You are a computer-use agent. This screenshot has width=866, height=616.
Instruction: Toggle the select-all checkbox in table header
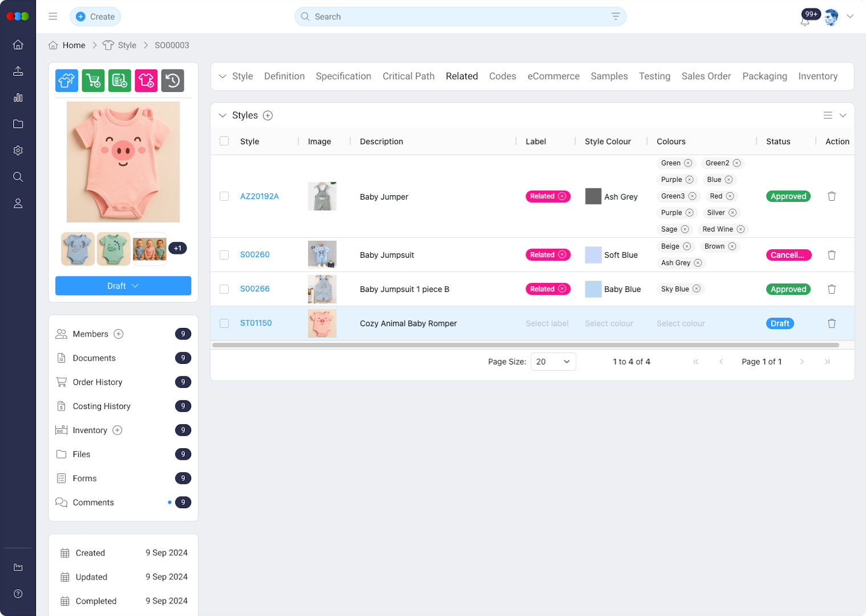224,141
